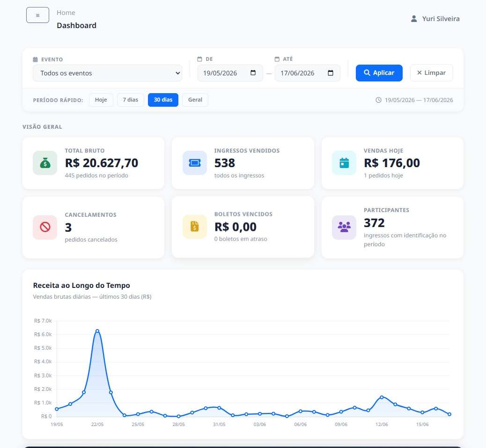Click the 372 participantes value
Screen dimensions: 486x448
click(x=374, y=223)
